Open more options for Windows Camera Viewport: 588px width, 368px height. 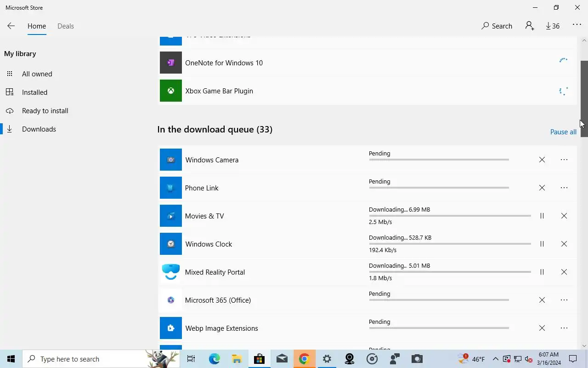(x=564, y=160)
